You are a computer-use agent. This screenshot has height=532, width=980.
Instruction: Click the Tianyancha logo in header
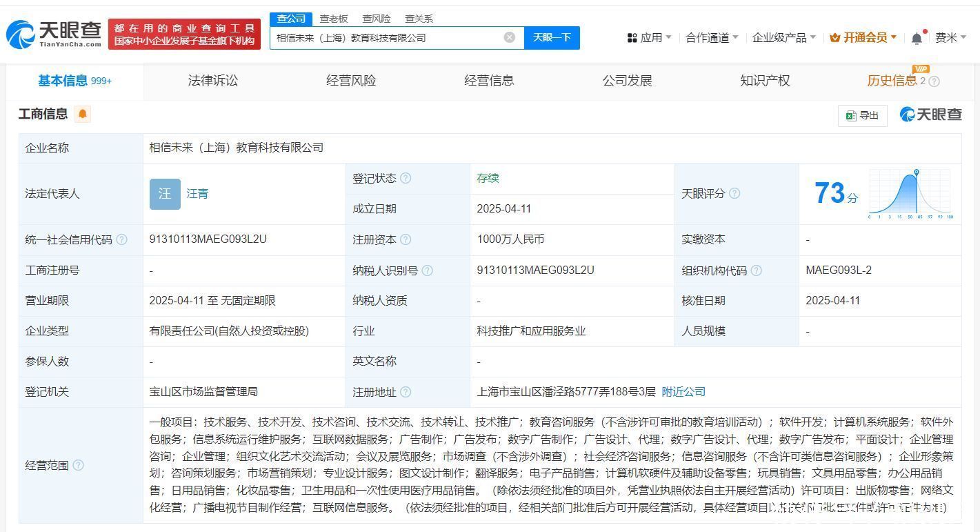(x=54, y=34)
